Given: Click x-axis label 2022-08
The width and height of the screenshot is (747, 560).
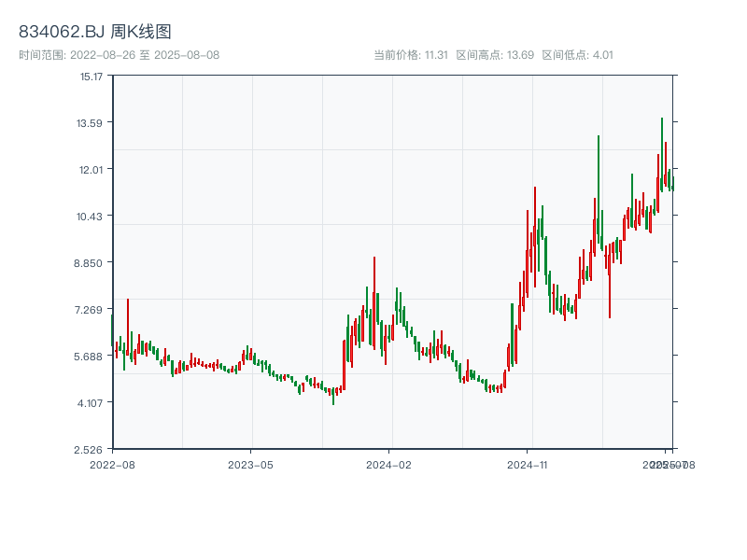Looking at the screenshot, I should [112, 465].
